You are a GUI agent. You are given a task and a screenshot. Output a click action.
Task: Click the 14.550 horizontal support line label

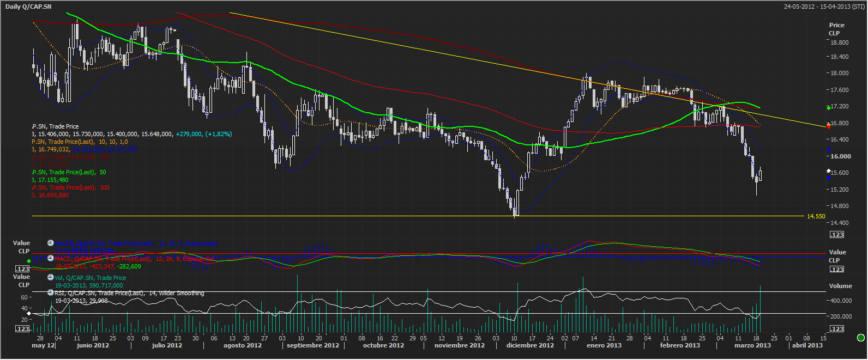(816, 216)
